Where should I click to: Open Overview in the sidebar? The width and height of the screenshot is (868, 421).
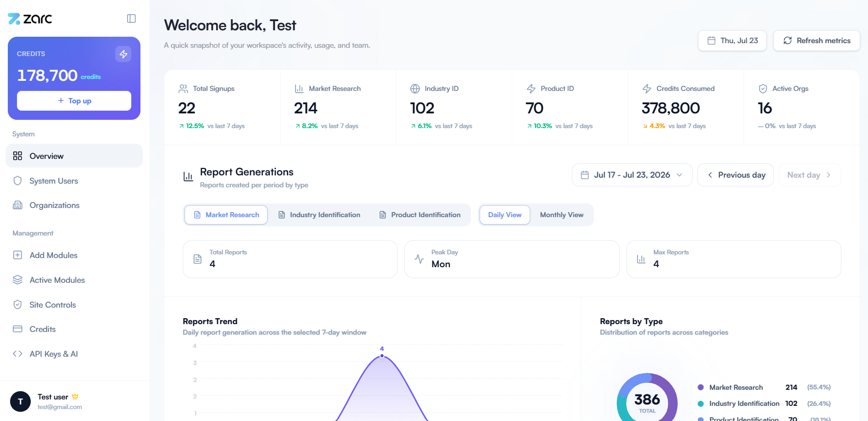point(74,156)
